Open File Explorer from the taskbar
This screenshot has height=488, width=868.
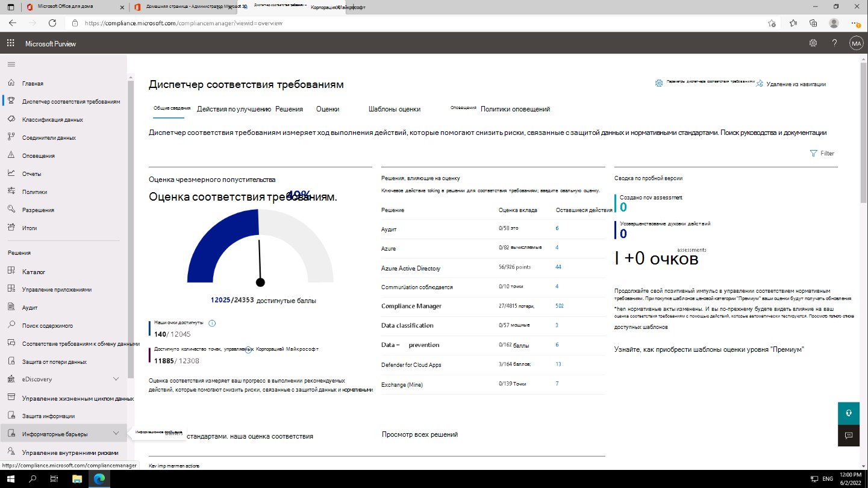pyautogui.click(x=77, y=479)
